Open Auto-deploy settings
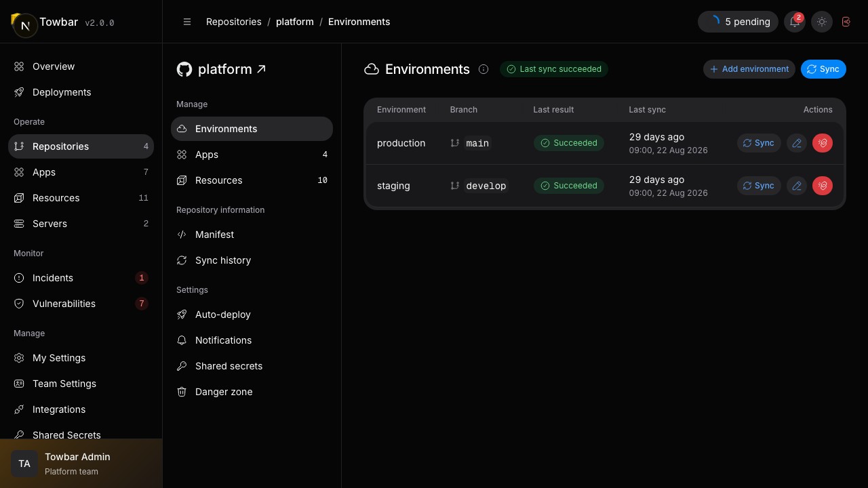The width and height of the screenshot is (868, 488). 252,314
